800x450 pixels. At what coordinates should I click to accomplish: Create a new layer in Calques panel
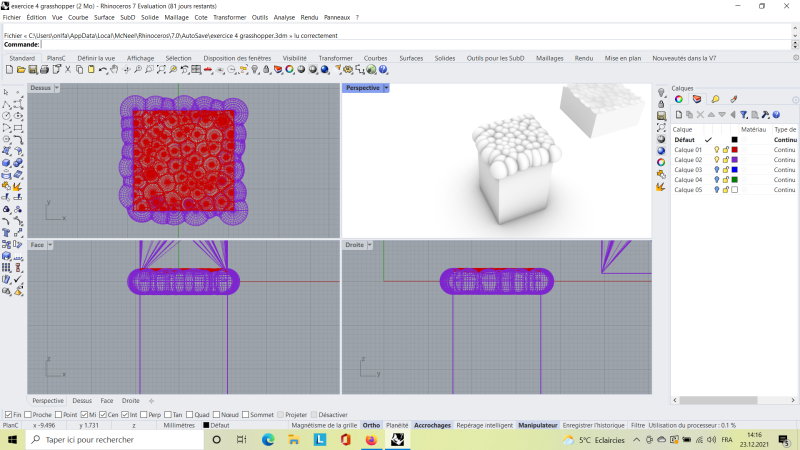(678, 115)
